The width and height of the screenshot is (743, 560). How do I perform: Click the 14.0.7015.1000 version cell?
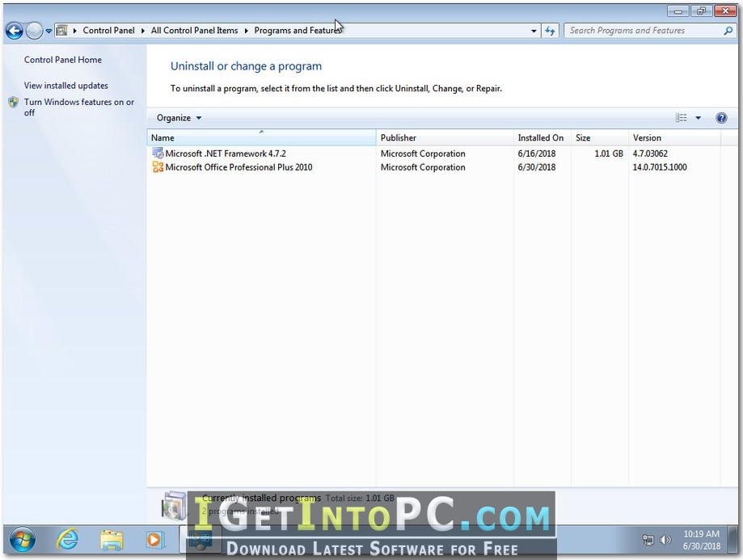[x=660, y=166]
